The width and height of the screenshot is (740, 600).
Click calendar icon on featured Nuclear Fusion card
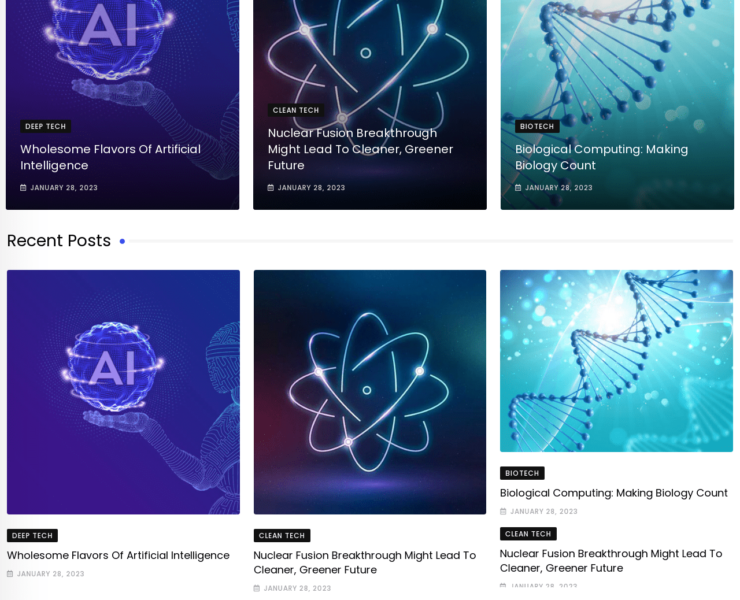click(271, 188)
